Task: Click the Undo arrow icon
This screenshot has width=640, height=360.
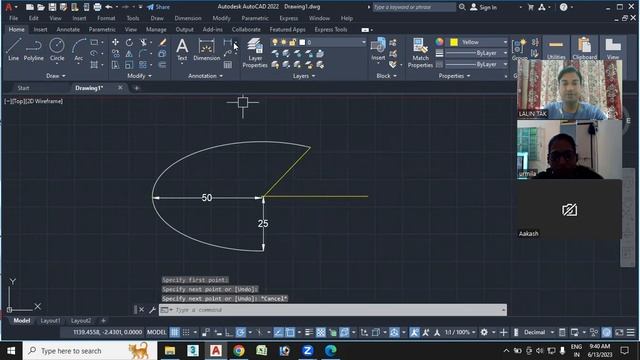Action: [109, 7]
